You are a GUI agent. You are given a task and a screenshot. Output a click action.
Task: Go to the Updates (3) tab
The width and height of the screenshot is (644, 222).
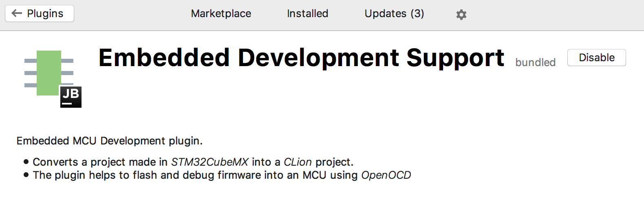(394, 14)
